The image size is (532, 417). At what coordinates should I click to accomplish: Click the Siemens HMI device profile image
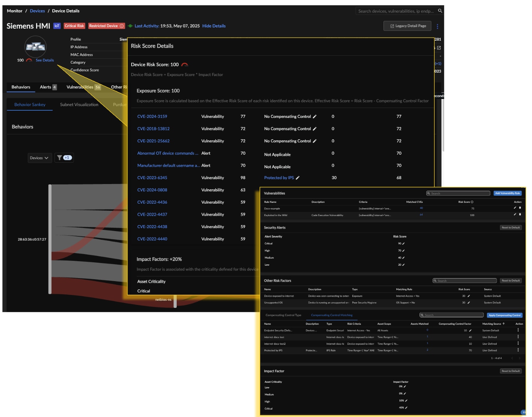click(x=35, y=47)
